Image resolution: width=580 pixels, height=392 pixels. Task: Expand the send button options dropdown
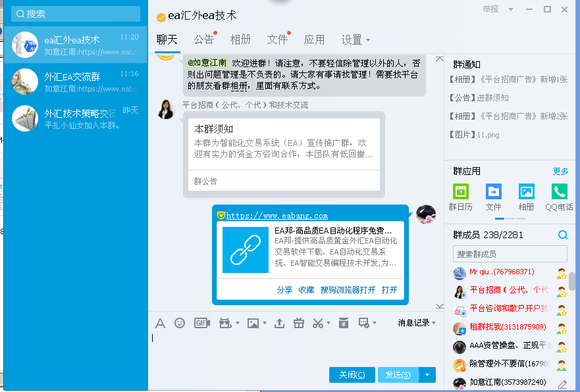[427, 375]
